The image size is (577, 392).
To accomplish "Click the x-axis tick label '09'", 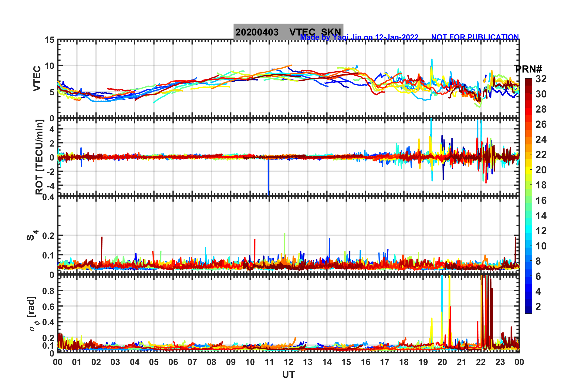I will (231, 362).
